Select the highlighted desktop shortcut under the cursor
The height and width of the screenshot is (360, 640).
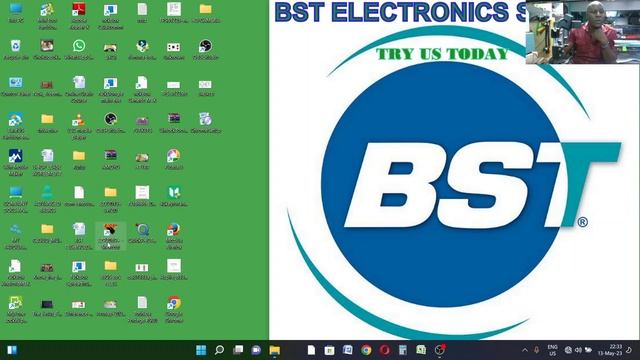pyautogui.click(x=110, y=236)
